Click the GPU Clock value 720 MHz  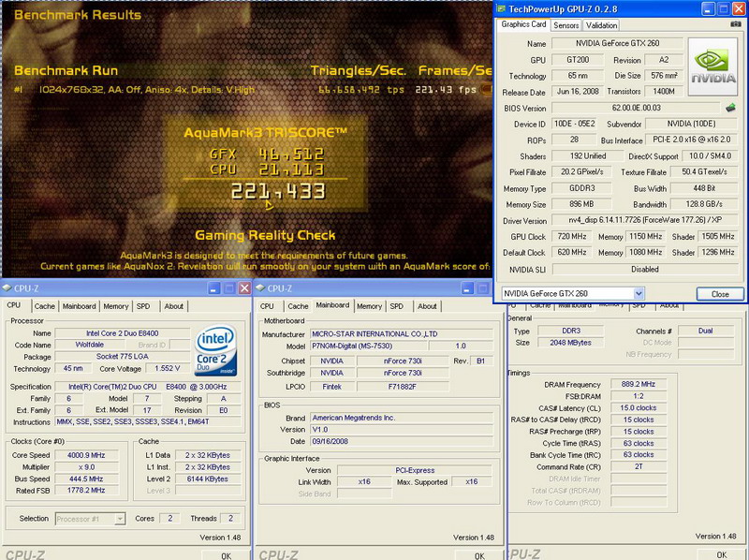(571, 236)
